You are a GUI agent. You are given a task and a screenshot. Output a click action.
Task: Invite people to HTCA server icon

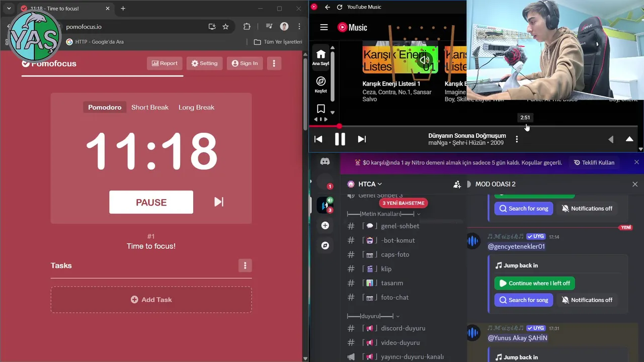(457, 185)
